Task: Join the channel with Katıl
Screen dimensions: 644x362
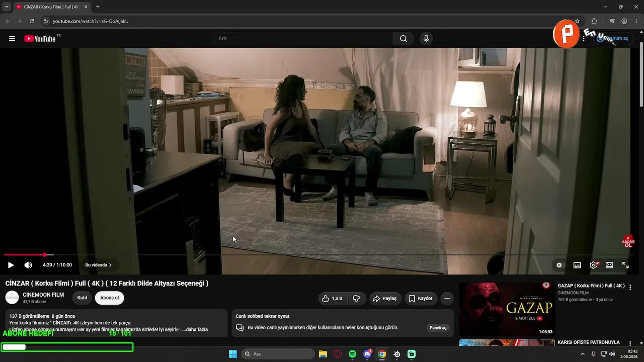Action: point(82,298)
